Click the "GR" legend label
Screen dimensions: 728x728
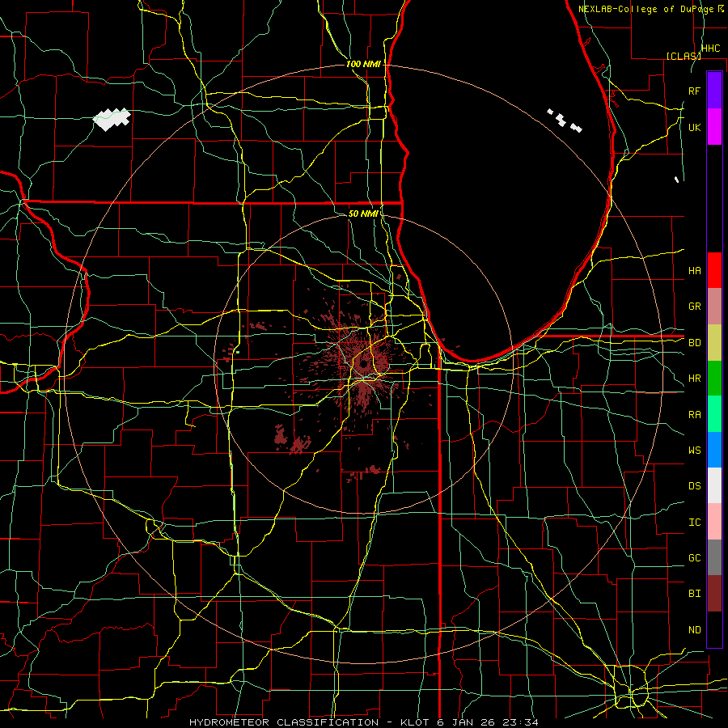pos(695,307)
